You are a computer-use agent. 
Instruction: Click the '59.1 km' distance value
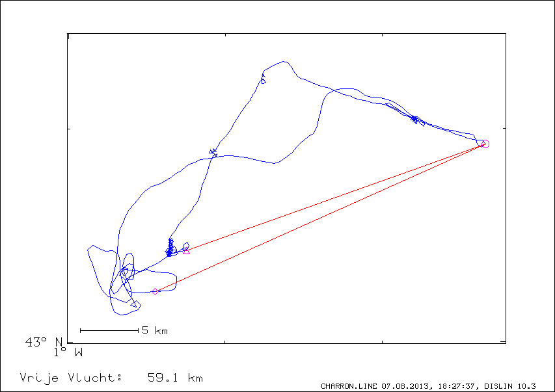(175, 378)
